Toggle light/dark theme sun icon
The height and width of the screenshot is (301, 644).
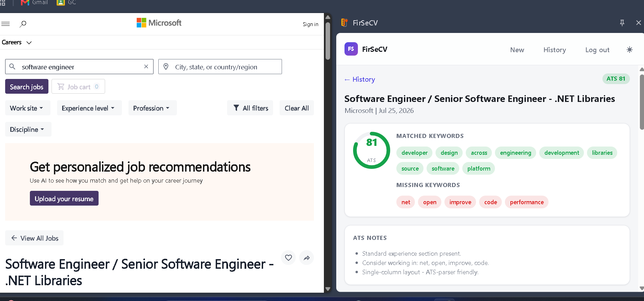(x=630, y=50)
